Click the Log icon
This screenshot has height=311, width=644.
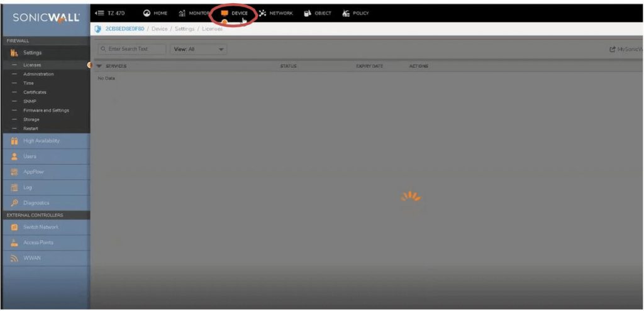pyautogui.click(x=14, y=187)
